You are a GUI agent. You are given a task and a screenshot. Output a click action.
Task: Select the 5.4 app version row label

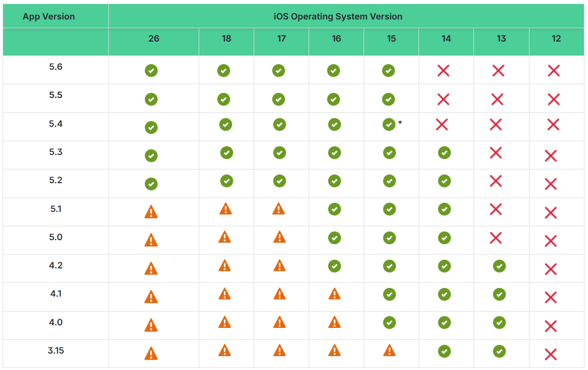tap(55, 124)
